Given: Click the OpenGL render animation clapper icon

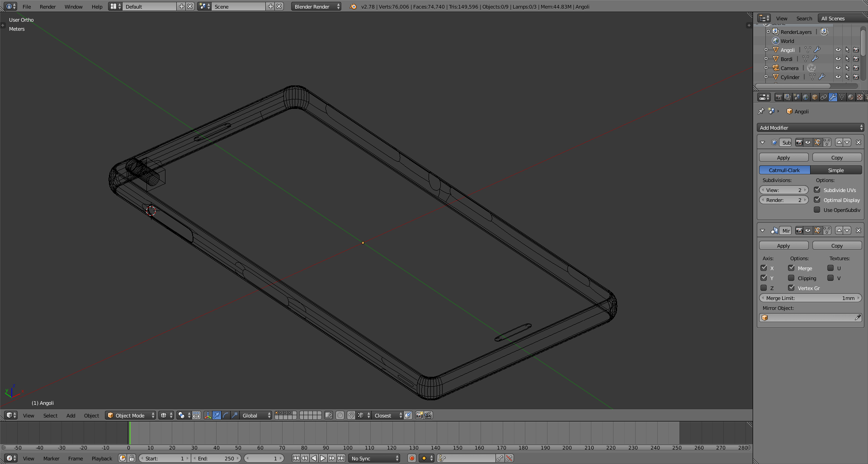Looking at the screenshot, I should (x=428, y=415).
